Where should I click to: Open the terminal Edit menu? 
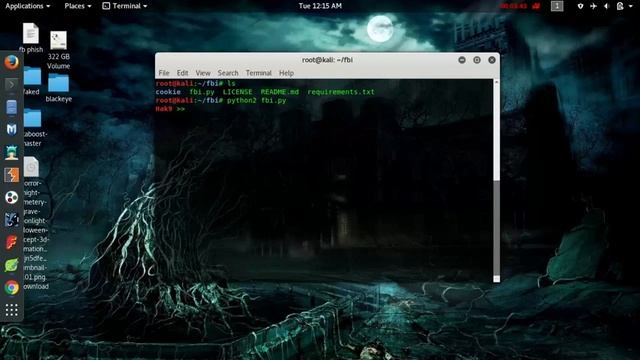coord(182,73)
